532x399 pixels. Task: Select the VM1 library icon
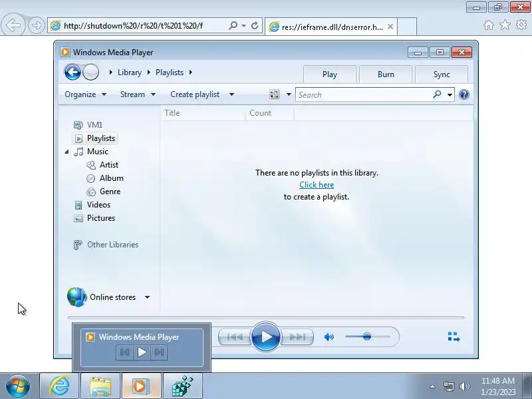[x=78, y=125]
